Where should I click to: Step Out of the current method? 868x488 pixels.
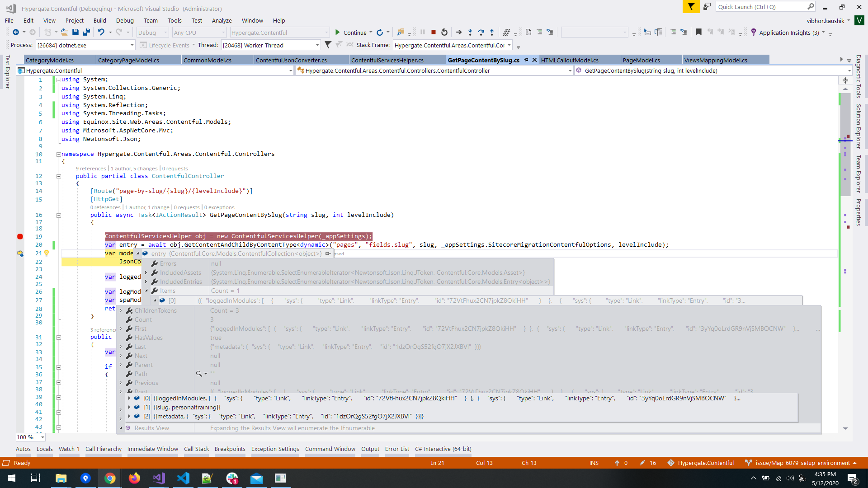[491, 32]
